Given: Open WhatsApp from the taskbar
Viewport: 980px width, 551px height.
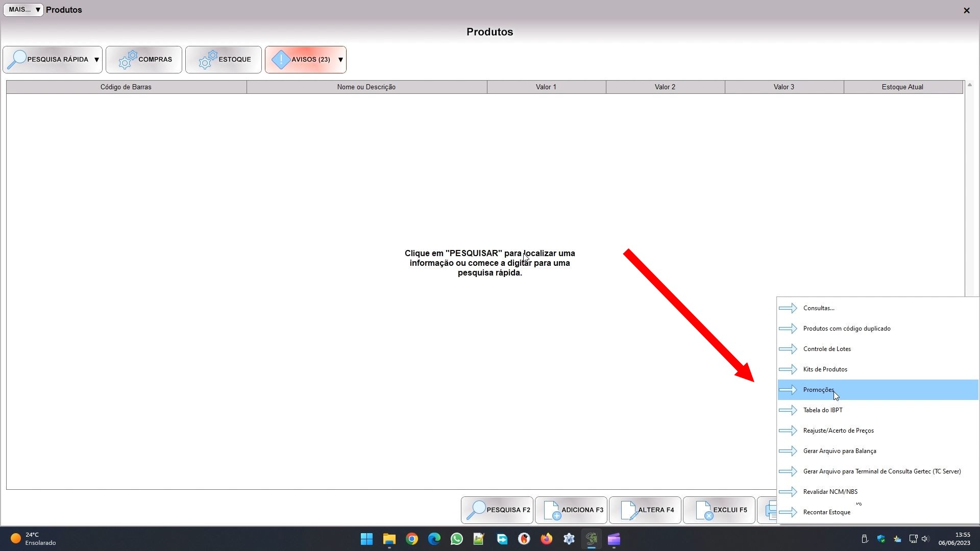Looking at the screenshot, I should (x=456, y=539).
